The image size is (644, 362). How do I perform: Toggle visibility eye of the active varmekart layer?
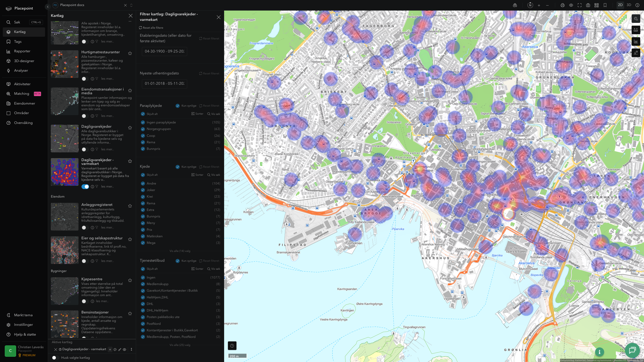(x=125, y=349)
